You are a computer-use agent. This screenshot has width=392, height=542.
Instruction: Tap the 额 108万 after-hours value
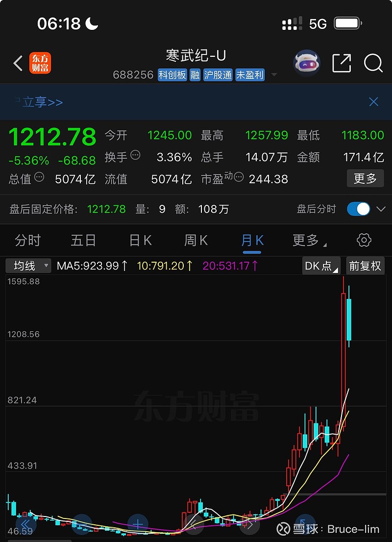coord(213,209)
